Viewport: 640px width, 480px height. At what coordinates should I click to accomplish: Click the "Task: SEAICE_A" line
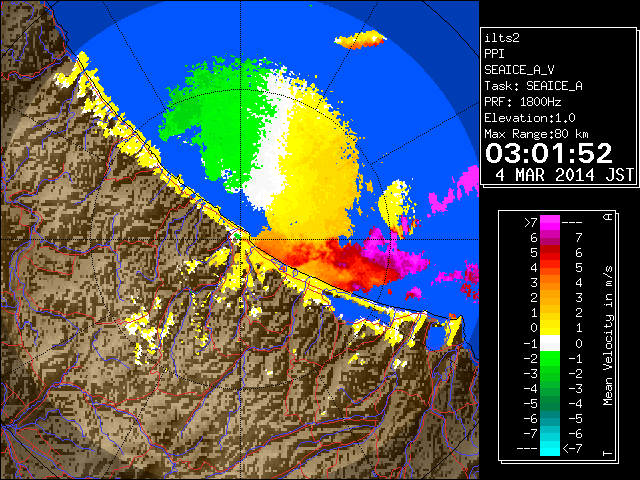pos(533,86)
